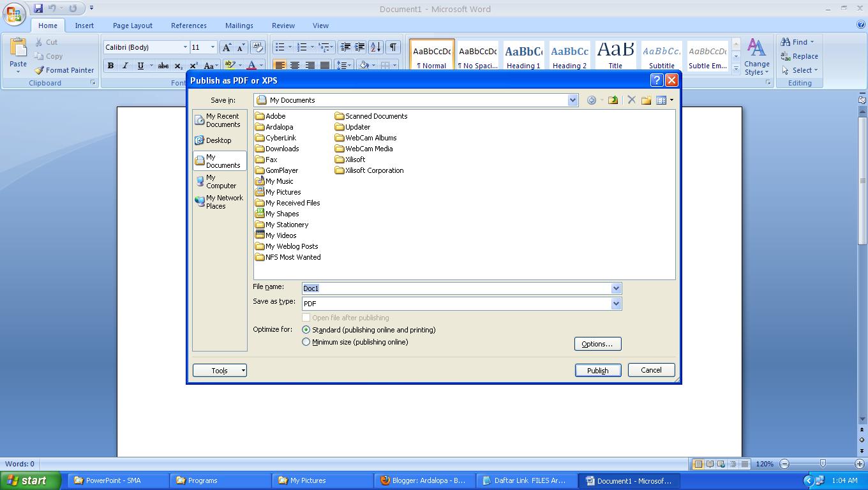Viewport: 868px width, 490px height.
Task: Center-align text with the Center icon
Action: pos(295,66)
